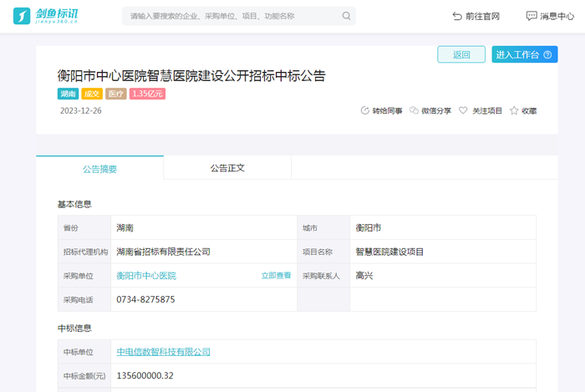Open the 衡阳市中心医院 buyer link

pos(146,276)
